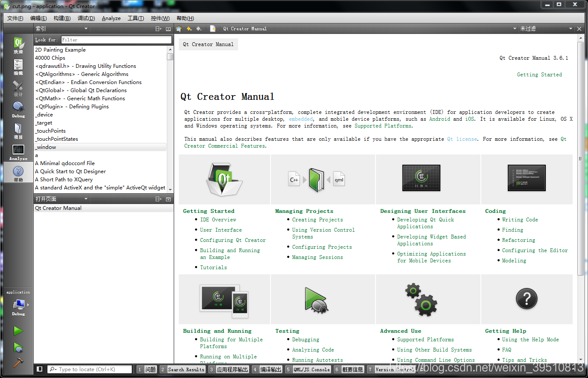
Task: Toggle the left sidebar visibility
Action: [x=40, y=369]
